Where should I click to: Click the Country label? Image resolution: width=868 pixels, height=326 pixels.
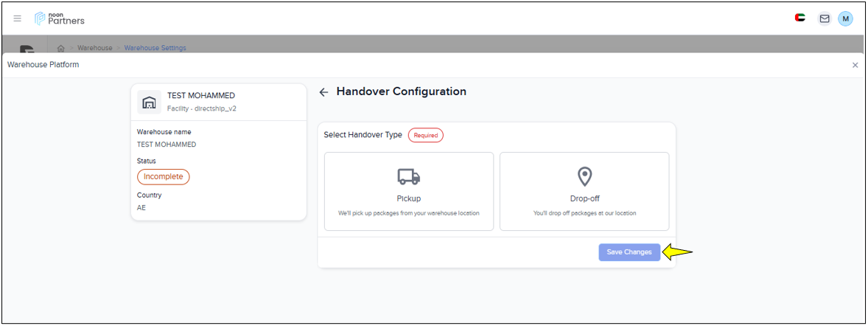(150, 195)
